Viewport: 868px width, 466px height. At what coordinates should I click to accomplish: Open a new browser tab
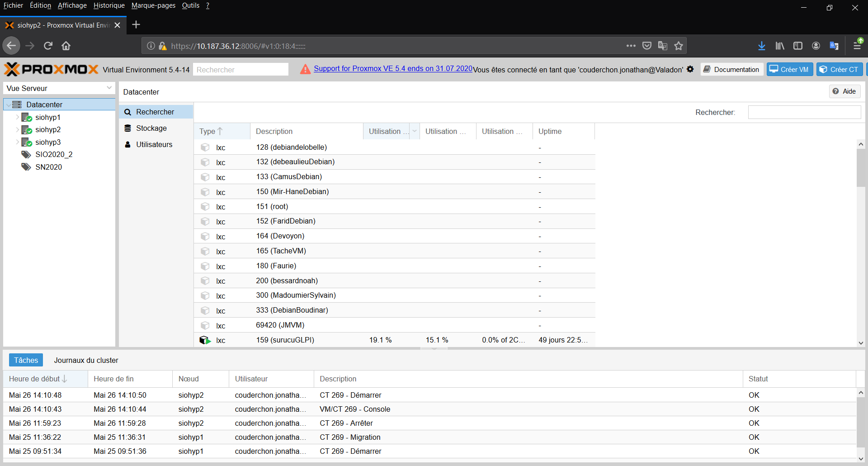[x=136, y=24]
